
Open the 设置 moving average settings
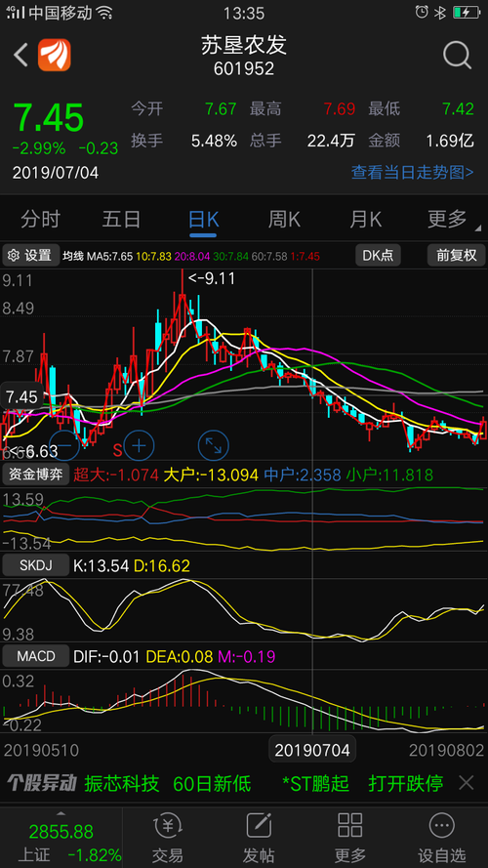point(31,255)
